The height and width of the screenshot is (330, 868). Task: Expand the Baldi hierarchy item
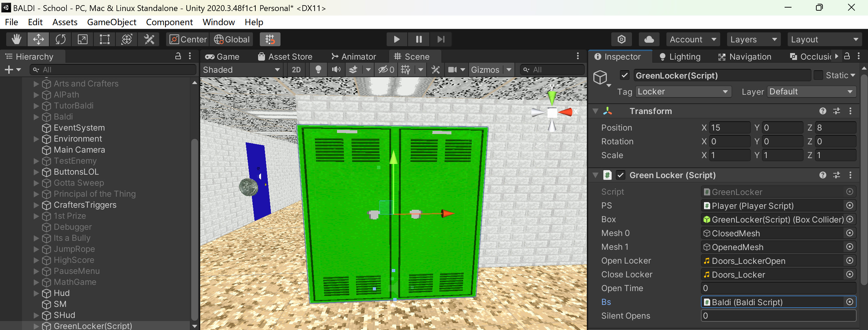(x=37, y=117)
